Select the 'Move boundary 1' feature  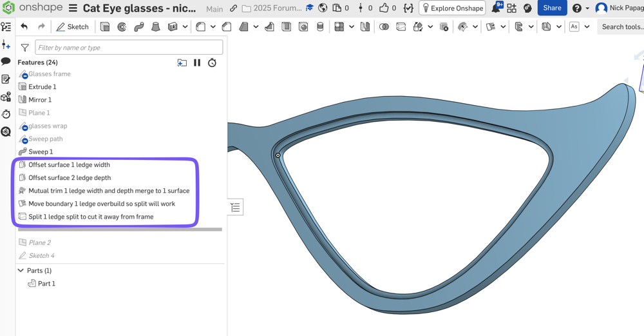102,204
